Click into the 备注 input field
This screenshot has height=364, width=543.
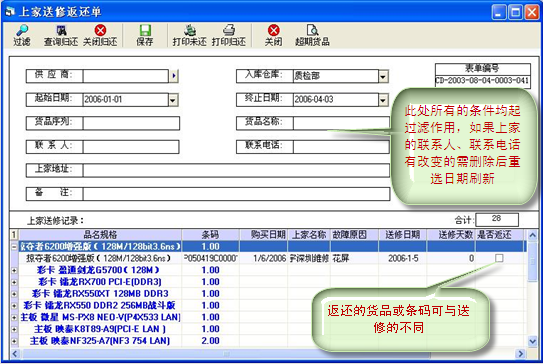tap(236, 194)
